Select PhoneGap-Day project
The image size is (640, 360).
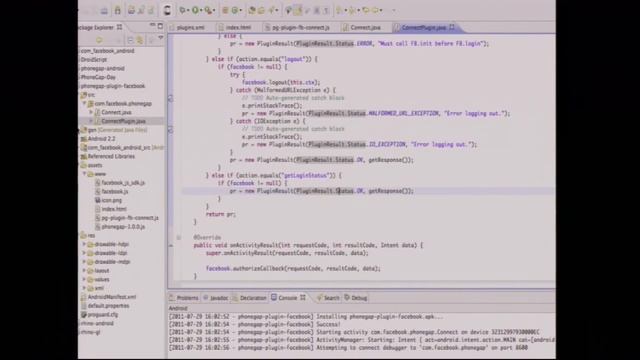coord(98,77)
